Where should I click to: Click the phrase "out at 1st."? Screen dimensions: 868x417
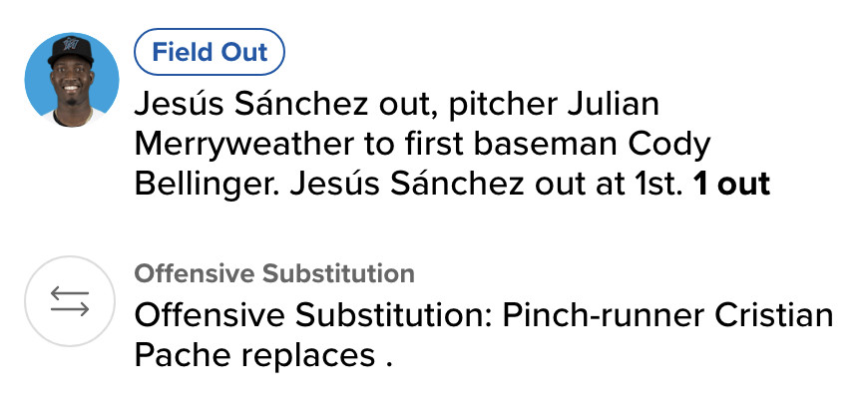tap(592, 186)
